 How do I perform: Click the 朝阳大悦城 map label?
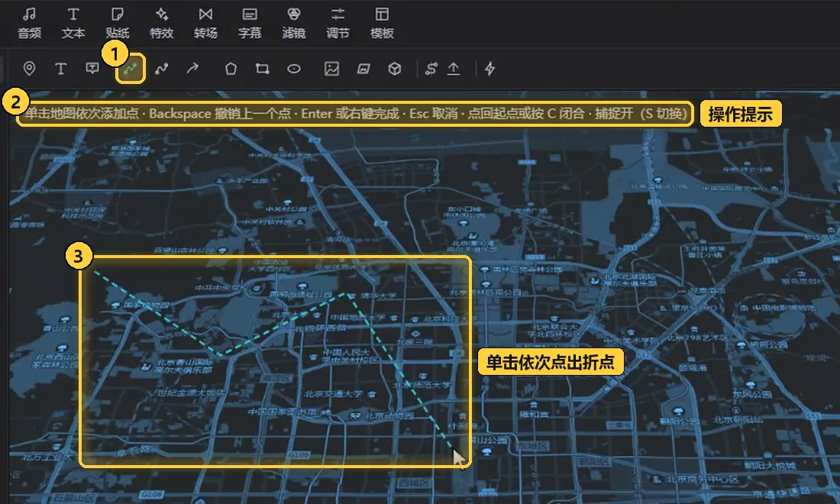point(769,466)
